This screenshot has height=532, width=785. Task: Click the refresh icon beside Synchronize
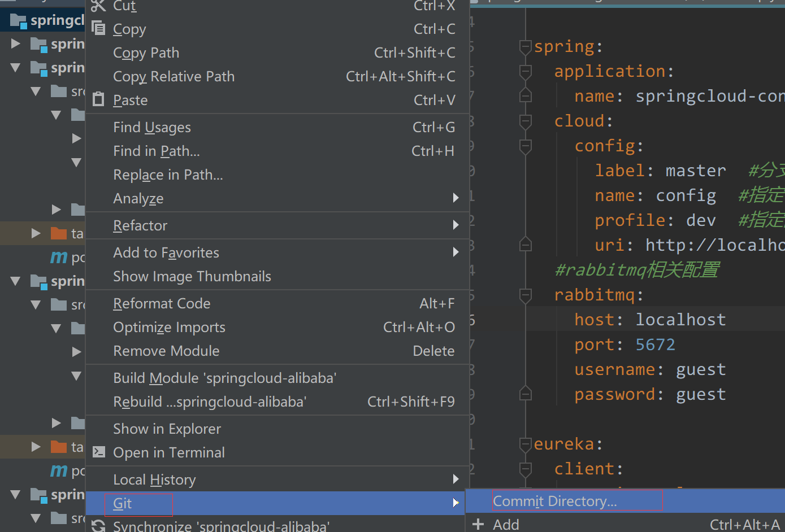pos(98,526)
